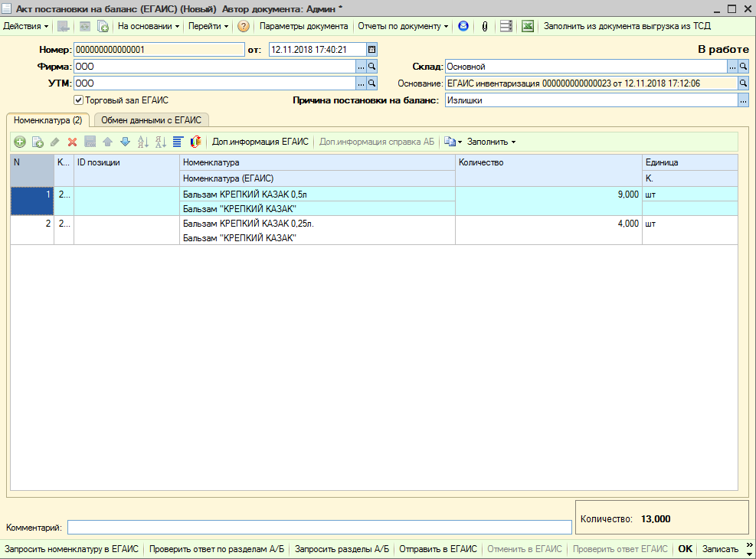The height and width of the screenshot is (559, 756).
Task: Click into the Номер input field
Action: tap(159, 50)
